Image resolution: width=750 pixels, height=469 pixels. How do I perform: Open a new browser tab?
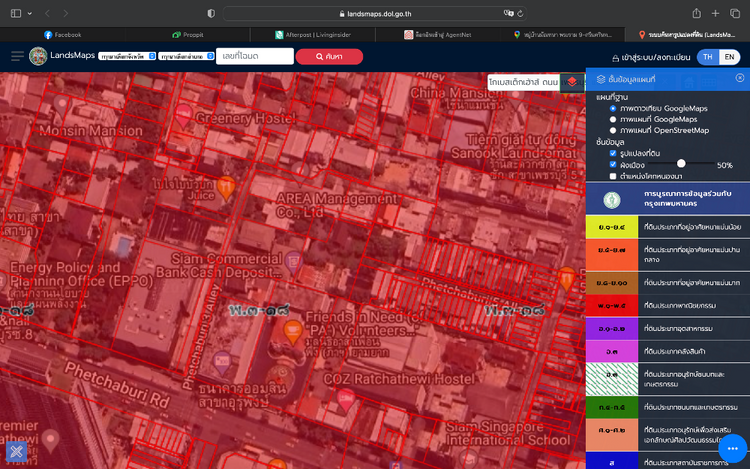(x=715, y=13)
